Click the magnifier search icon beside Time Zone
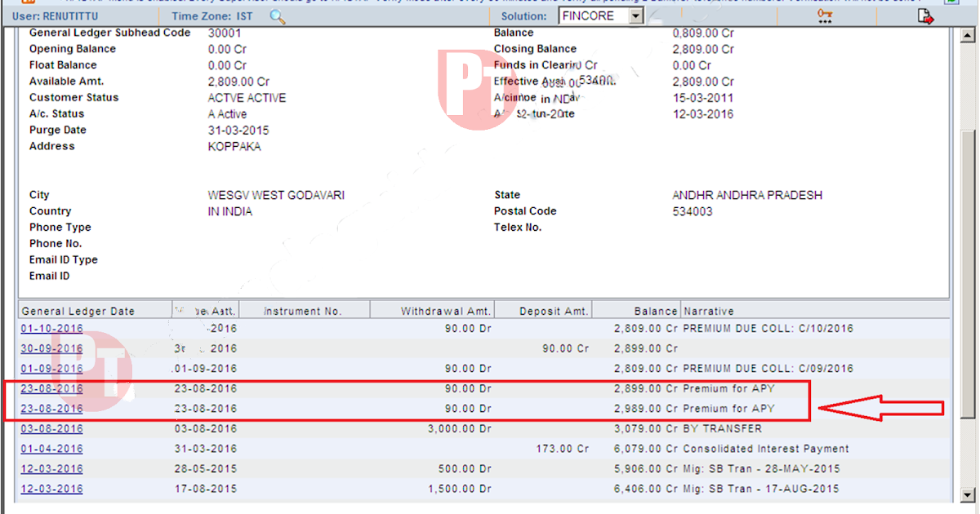The width and height of the screenshot is (980, 514). (x=278, y=16)
